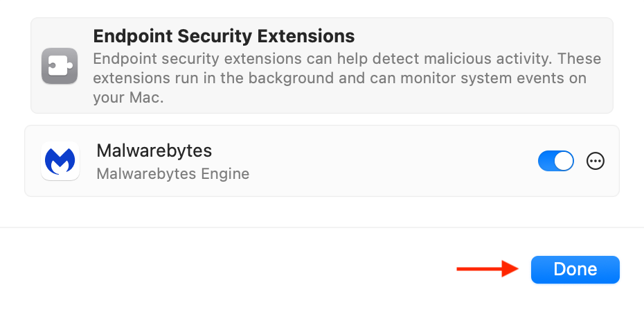Screen dimensions: 644x328
Task: Disable the Malwarebytes Engine extension toggle
Action: tap(555, 161)
